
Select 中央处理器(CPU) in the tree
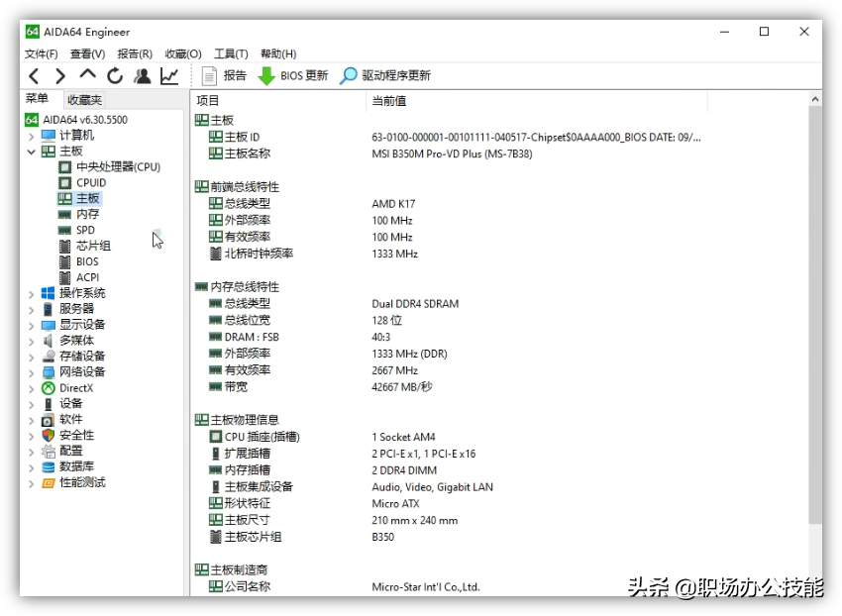click(110, 167)
